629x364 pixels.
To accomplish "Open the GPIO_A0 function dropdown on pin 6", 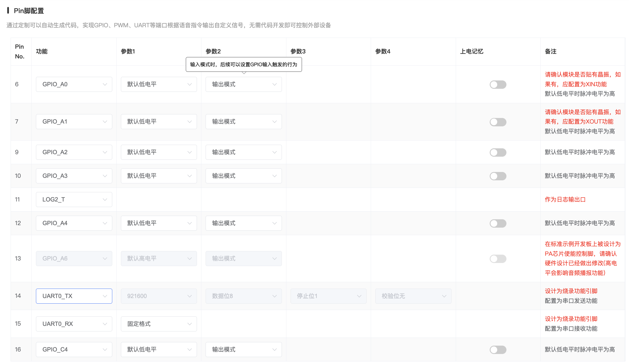I will coord(74,84).
